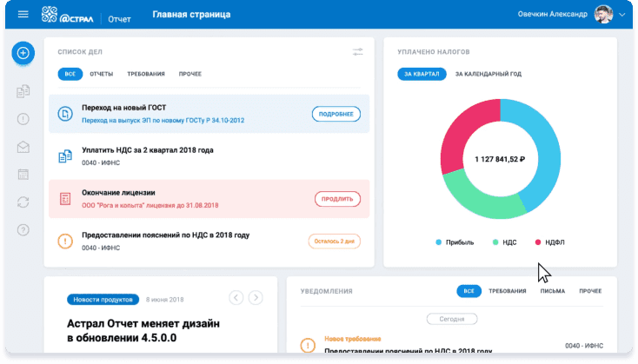Open the help question mark icon

[23, 230]
